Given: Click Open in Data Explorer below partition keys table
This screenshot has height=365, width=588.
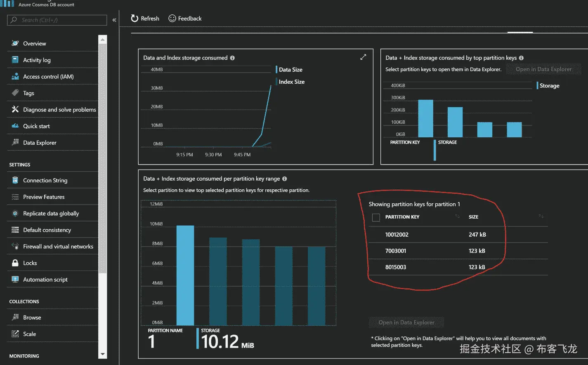Looking at the screenshot, I should coord(406,322).
